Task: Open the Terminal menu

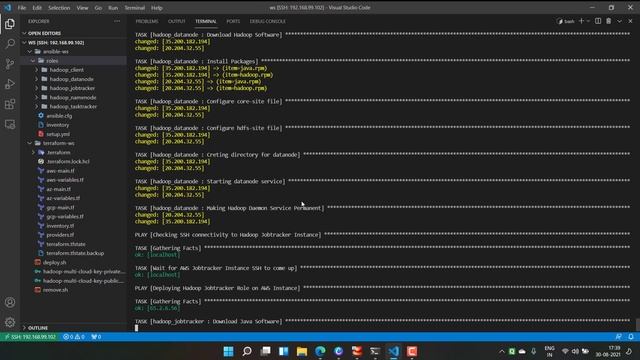Action: tap(135, 8)
